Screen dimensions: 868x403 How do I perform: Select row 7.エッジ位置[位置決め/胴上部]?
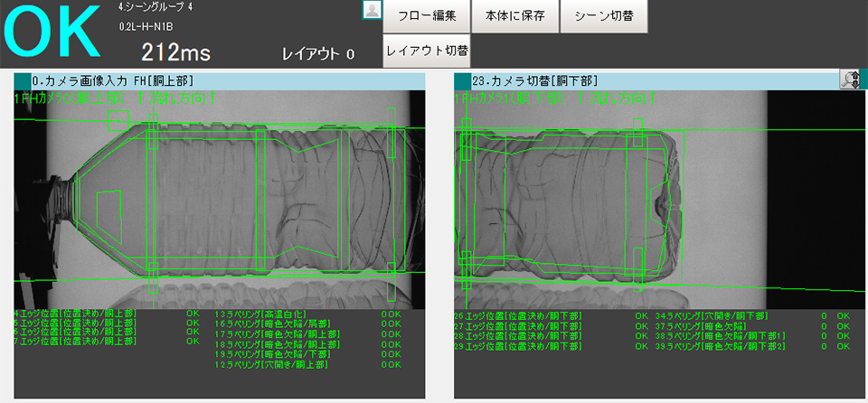click(x=75, y=341)
